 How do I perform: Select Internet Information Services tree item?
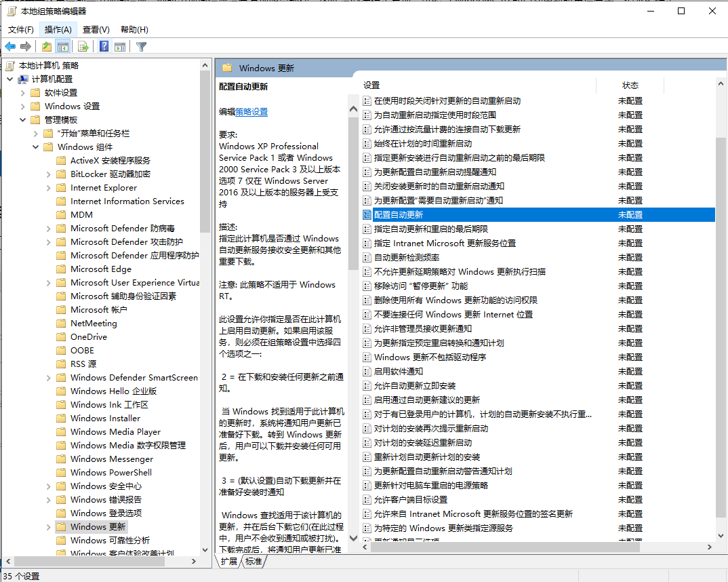pyautogui.click(x=127, y=201)
